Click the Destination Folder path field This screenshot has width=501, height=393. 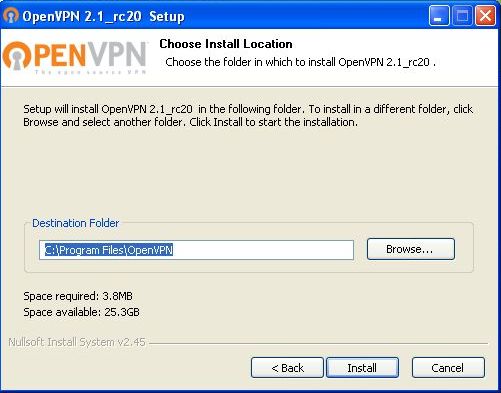coord(196,250)
